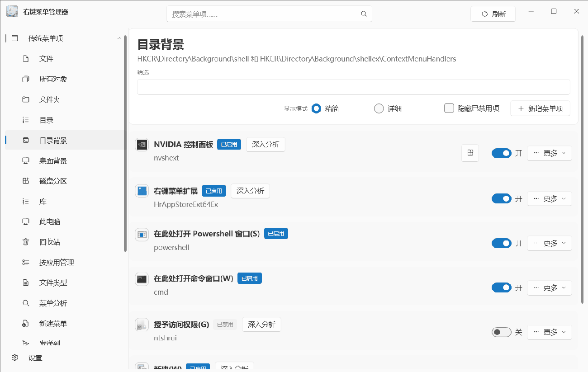Image resolution: width=588 pixels, height=372 pixels.
Task: Open 更多 dropdown for 命令窗口 row
Action: coord(550,287)
